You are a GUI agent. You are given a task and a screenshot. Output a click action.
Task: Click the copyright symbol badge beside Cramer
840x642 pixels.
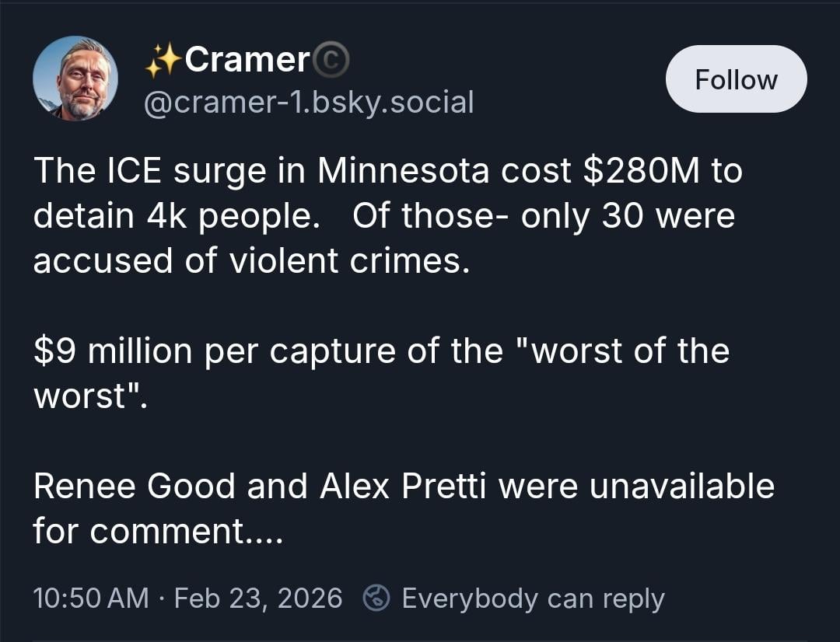point(331,60)
